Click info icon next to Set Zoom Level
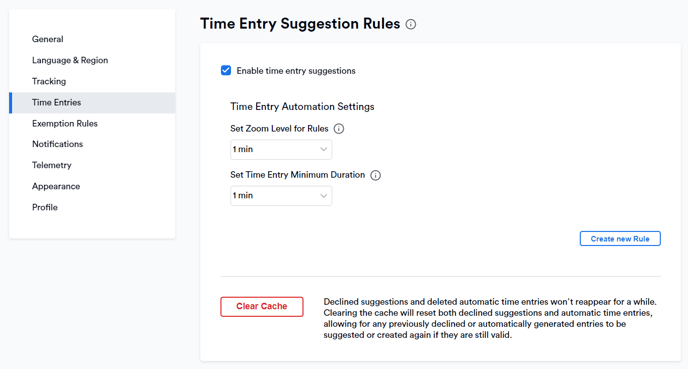Viewport: 688px width, 369px height. 339,129
